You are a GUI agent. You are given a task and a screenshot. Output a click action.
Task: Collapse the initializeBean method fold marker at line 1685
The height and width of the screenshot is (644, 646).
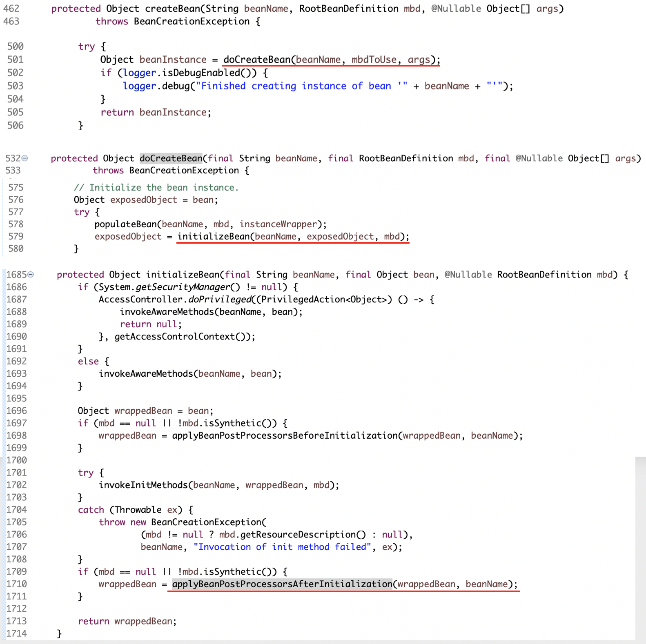click(x=31, y=275)
